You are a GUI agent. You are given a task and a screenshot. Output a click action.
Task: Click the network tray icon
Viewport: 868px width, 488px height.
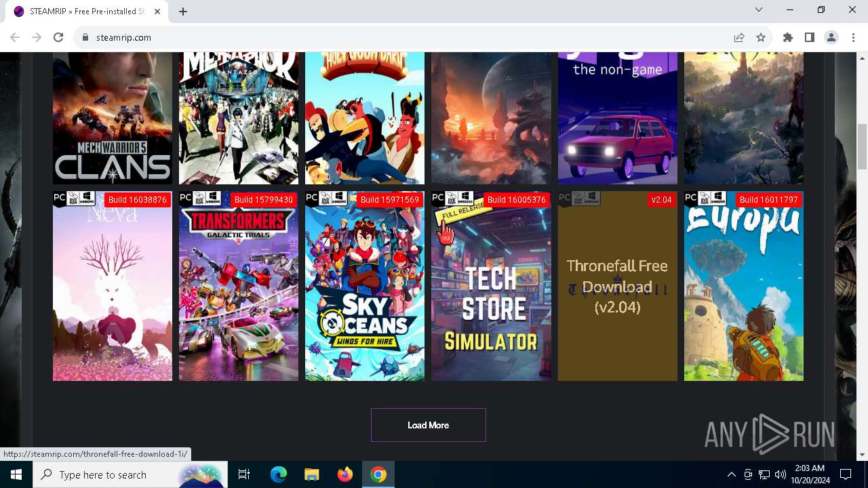click(x=764, y=474)
